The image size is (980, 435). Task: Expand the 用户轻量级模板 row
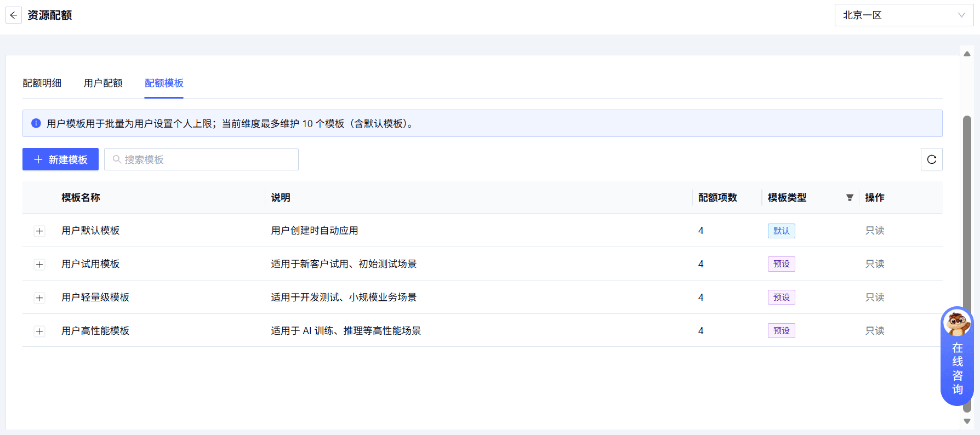click(x=39, y=298)
